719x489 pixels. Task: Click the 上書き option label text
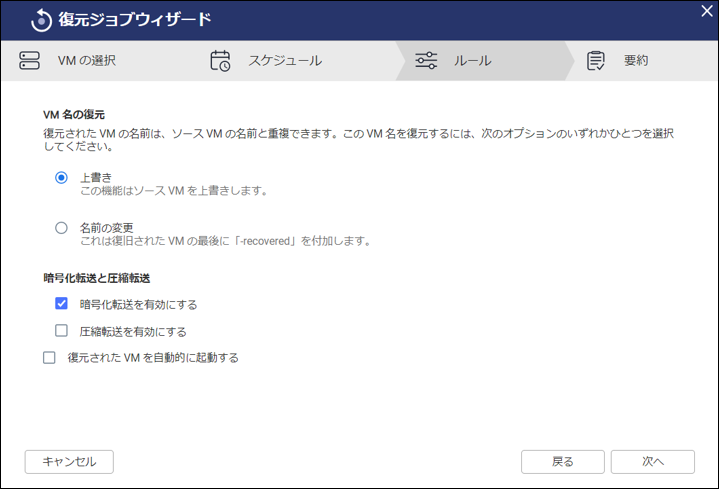[x=95, y=177]
